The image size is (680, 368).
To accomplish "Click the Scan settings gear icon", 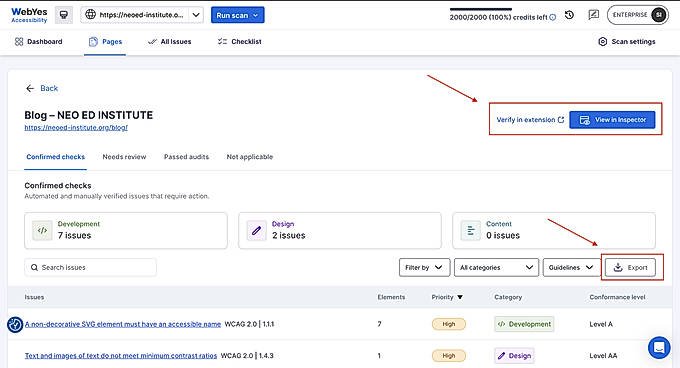I will [602, 42].
